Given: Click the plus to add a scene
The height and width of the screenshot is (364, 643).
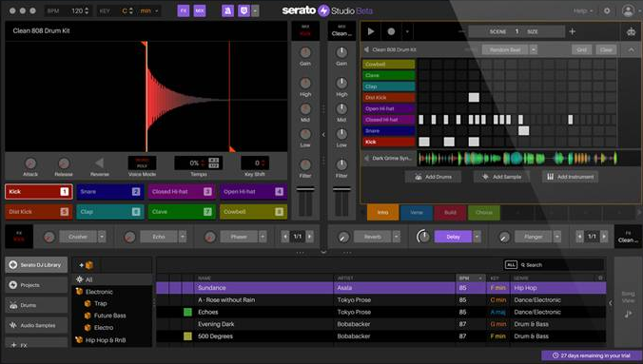Looking at the screenshot, I should (x=572, y=31).
